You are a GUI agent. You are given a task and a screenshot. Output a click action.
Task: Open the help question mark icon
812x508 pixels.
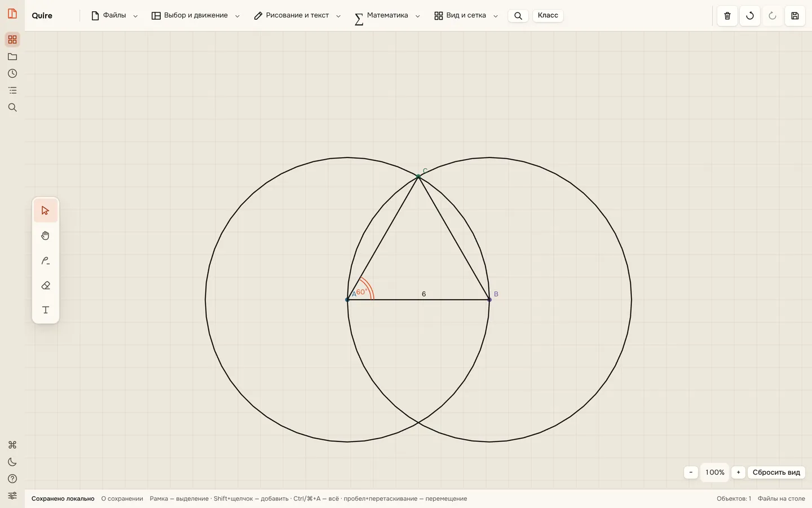pos(12,479)
